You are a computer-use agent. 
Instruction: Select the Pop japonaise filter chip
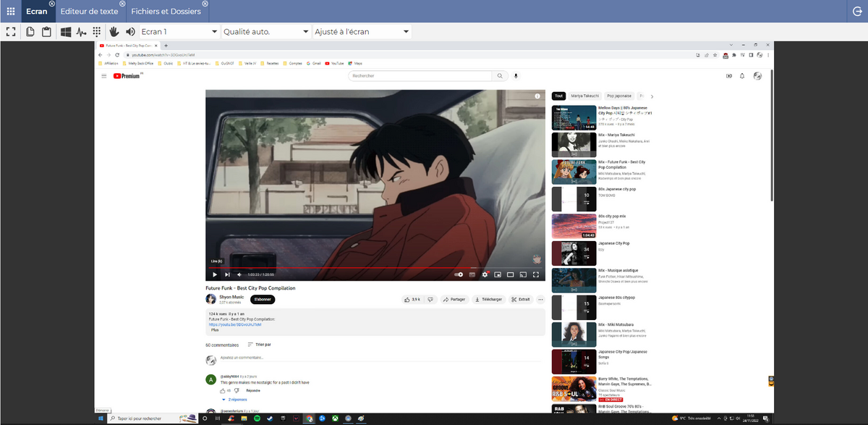point(619,96)
